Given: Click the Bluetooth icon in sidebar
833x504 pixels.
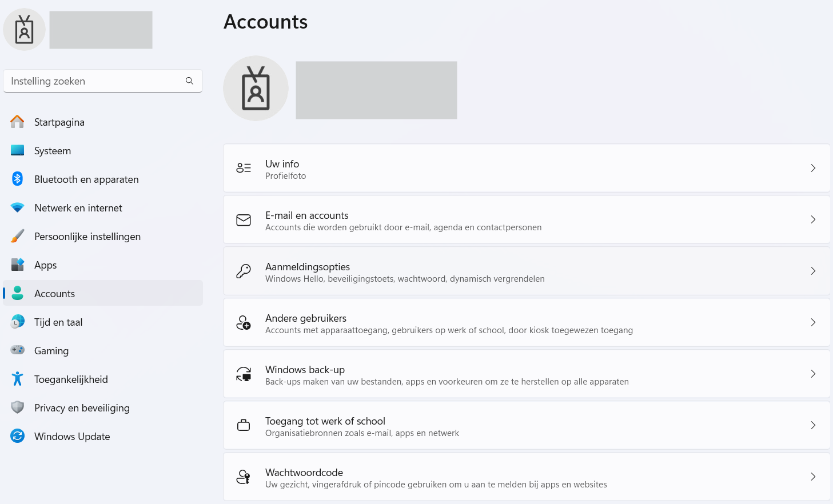Looking at the screenshot, I should click(18, 179).
